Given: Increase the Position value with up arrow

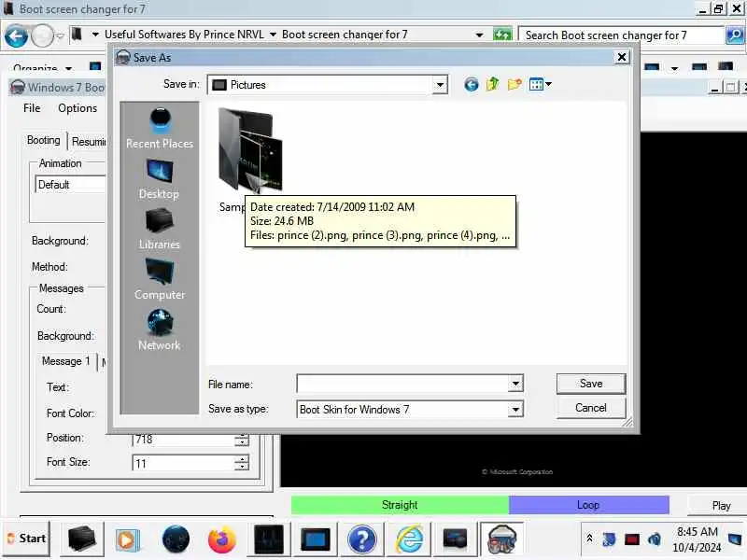Looking at the screenshot, I should click(x=242, y=436).
